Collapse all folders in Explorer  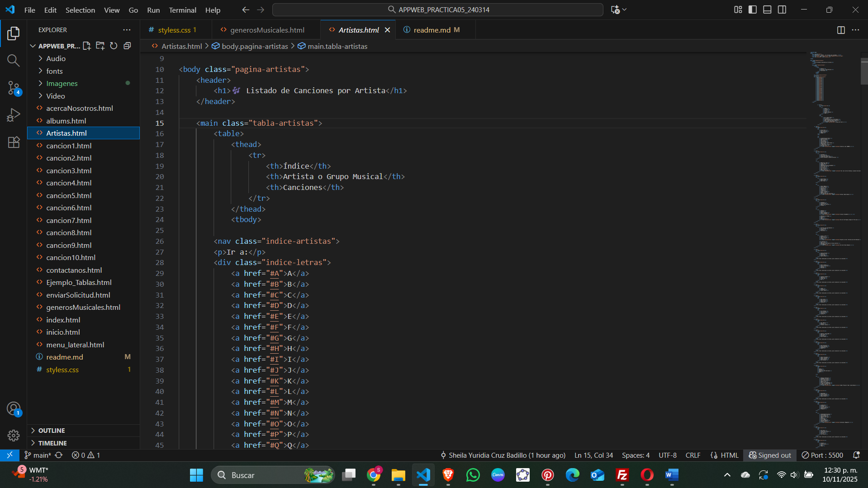pos(127,46)
